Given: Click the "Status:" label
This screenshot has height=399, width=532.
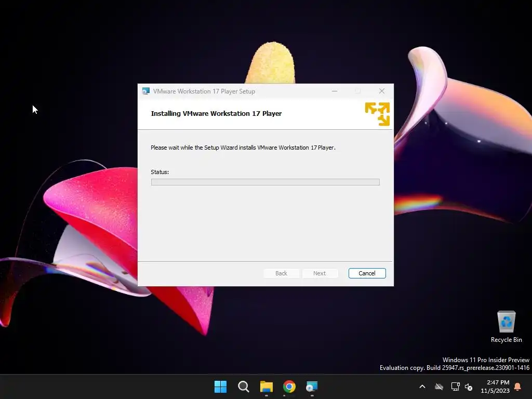Looking at the screenshot, I should click(x=160, y=172).
